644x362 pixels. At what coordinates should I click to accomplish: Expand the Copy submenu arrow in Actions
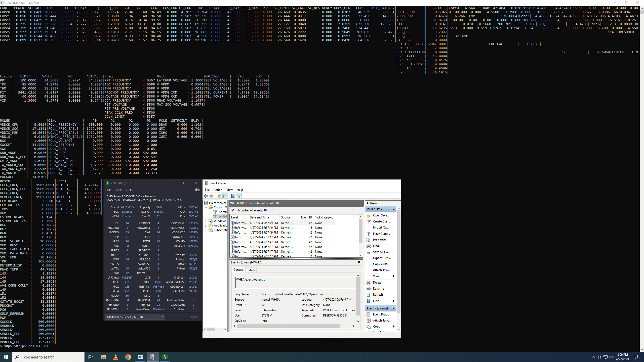(x=394, y=327)
